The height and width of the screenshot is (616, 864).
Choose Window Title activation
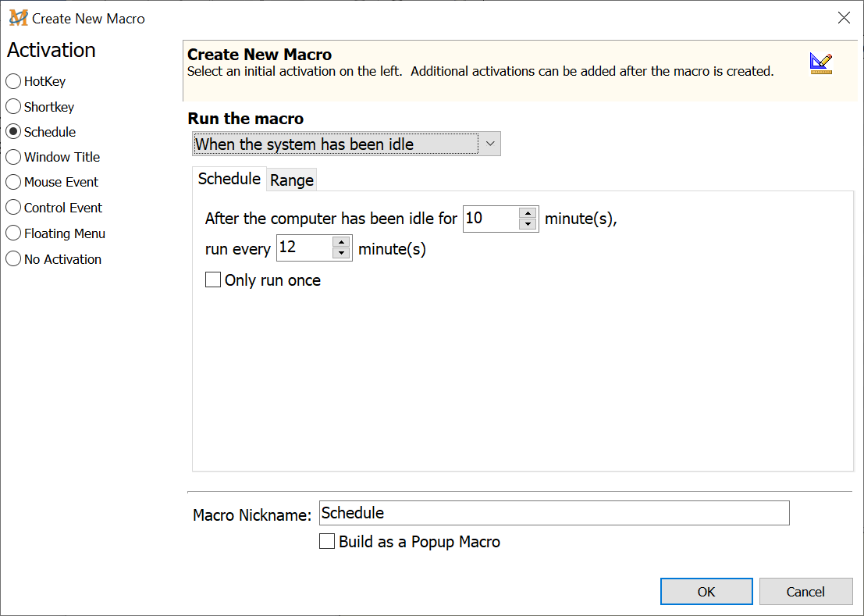tap(13, 157)
